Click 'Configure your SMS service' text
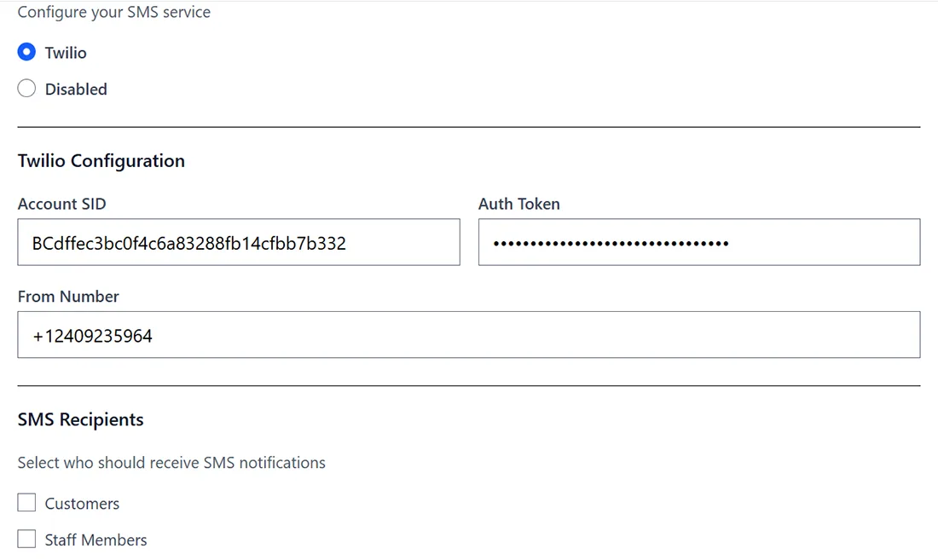Screen dimensions: 938x560 click(113, 12)
